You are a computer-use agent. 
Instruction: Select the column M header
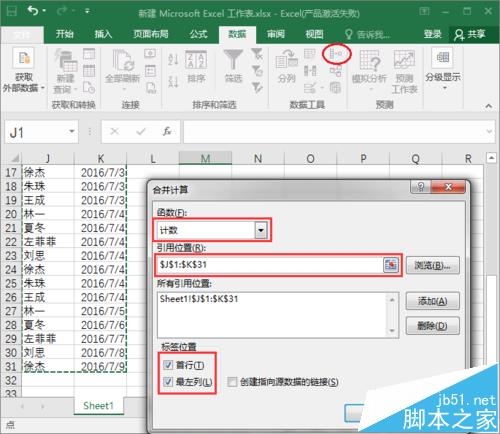(205, 158)
